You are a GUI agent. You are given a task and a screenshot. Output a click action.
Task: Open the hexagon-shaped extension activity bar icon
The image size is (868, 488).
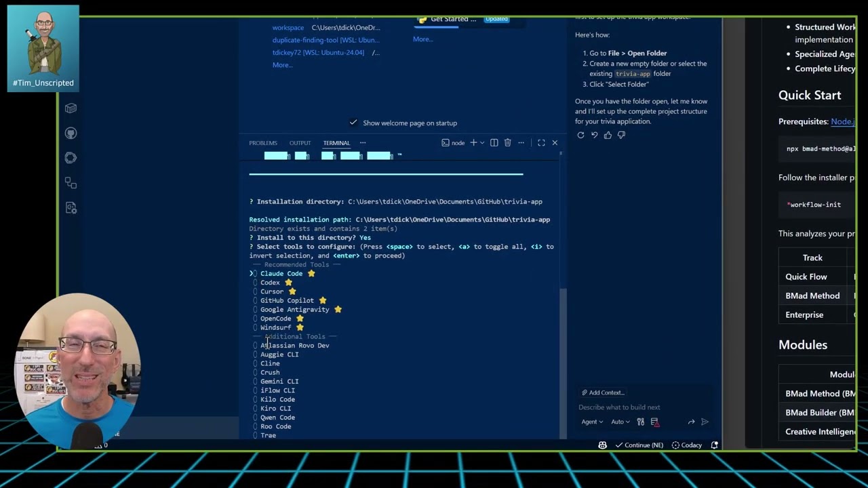pos(71,158)
